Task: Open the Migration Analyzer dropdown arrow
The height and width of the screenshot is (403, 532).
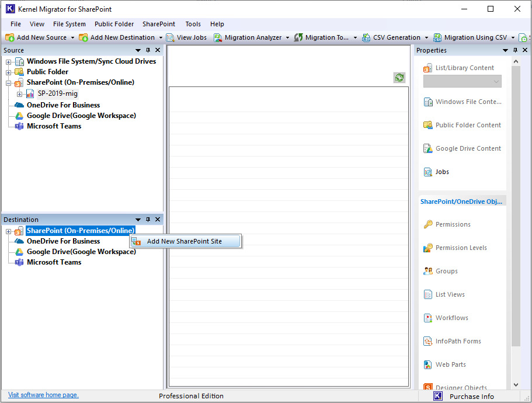Action: (x=287, y=37)
